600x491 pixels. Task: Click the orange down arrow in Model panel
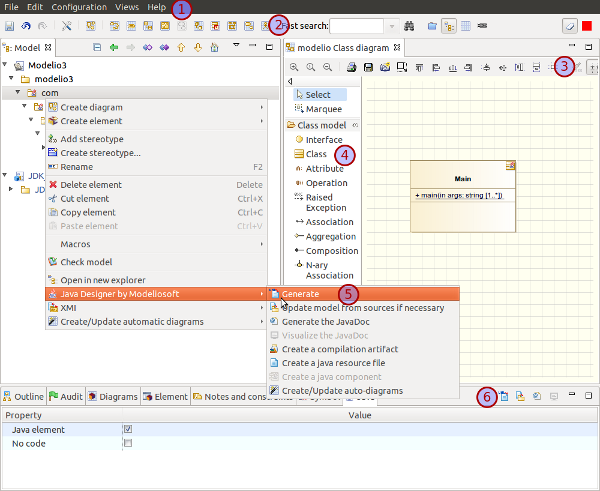point(198,47)
